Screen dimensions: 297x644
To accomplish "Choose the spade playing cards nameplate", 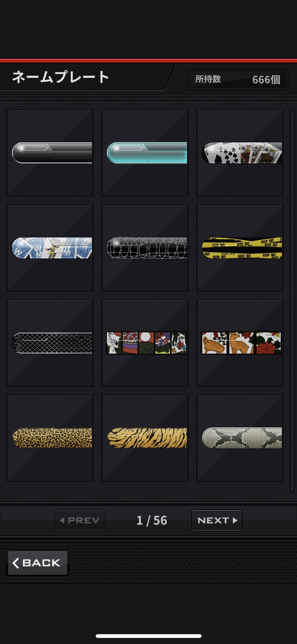I will (240, 153).
